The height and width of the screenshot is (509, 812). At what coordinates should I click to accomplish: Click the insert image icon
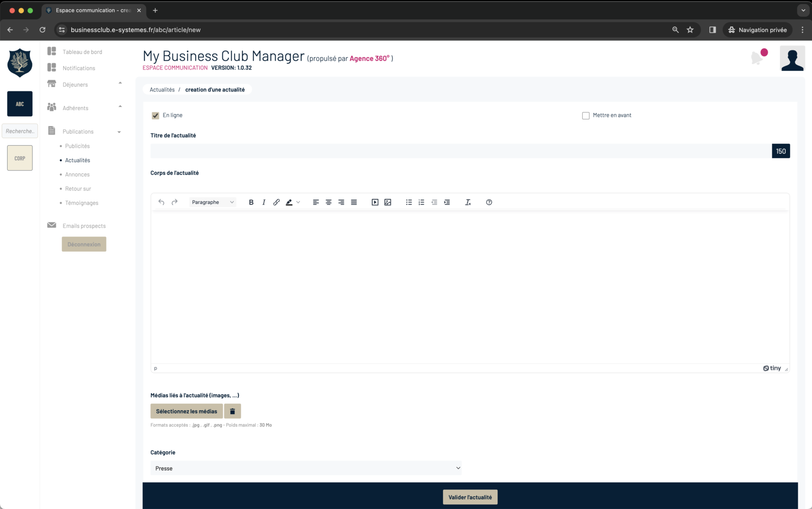tap(388, 202)
